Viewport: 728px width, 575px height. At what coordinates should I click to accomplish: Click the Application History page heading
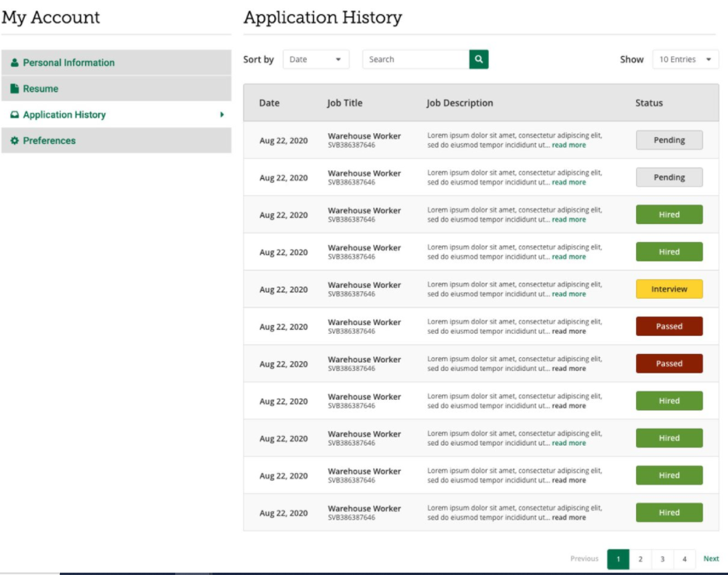point(322,18)
